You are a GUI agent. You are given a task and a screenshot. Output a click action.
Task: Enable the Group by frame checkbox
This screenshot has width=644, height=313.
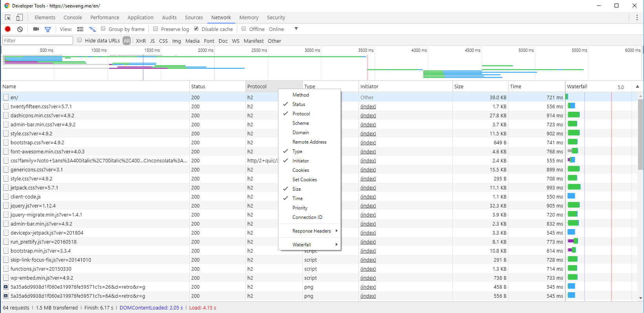point(103,29)
